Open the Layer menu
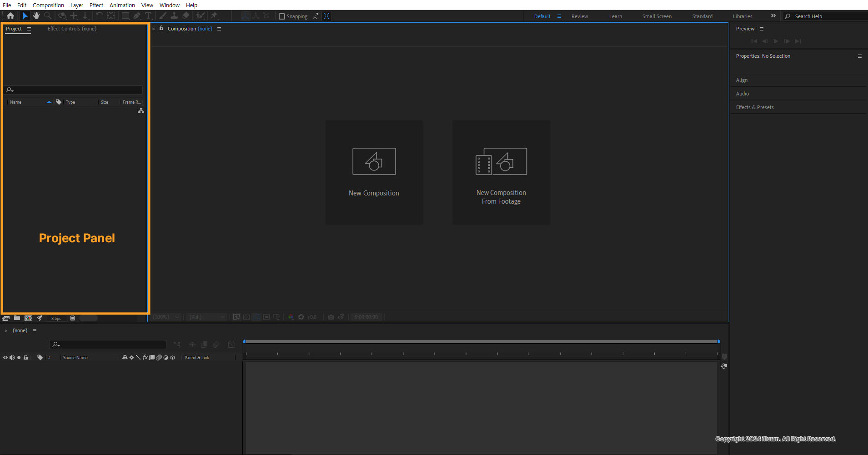868x455 pixels. [x=77, y=5]
